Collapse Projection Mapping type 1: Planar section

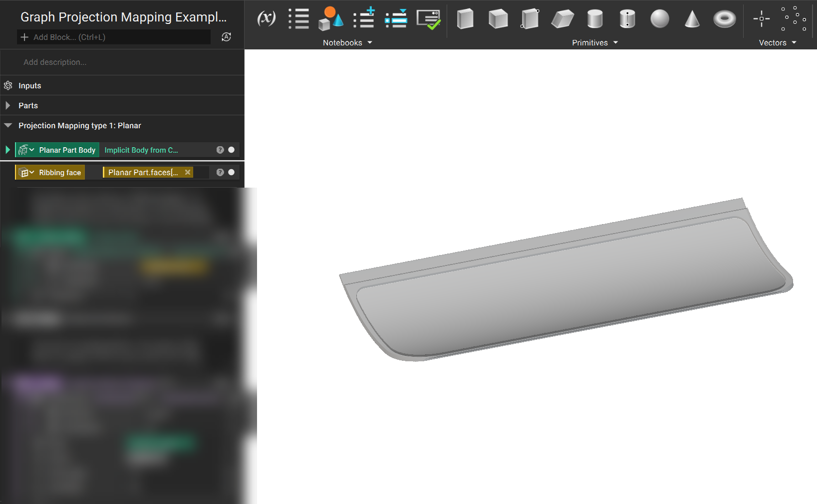point(7,125)
